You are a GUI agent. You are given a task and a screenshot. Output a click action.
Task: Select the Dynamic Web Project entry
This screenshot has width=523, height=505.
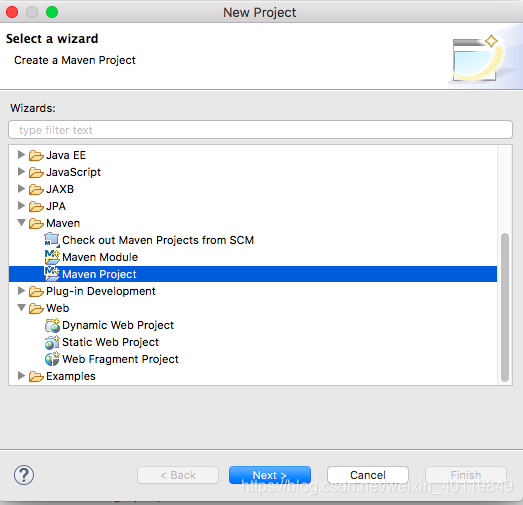[118, 326]
